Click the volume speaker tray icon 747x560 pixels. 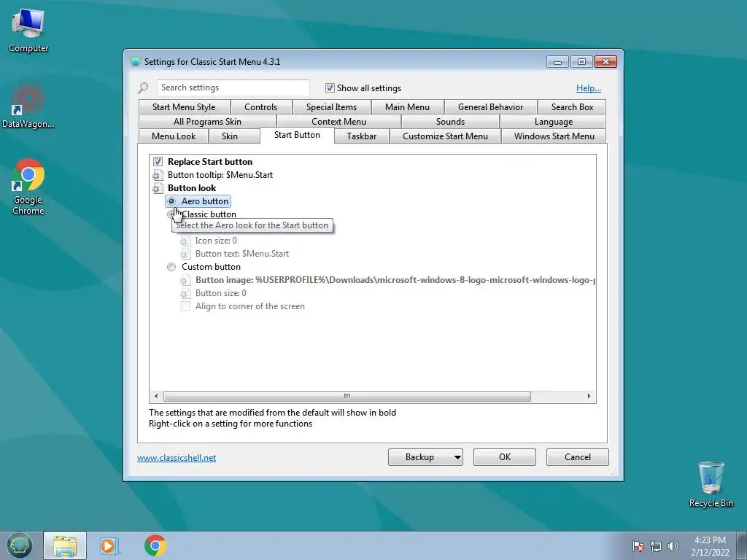pos(673,546)
